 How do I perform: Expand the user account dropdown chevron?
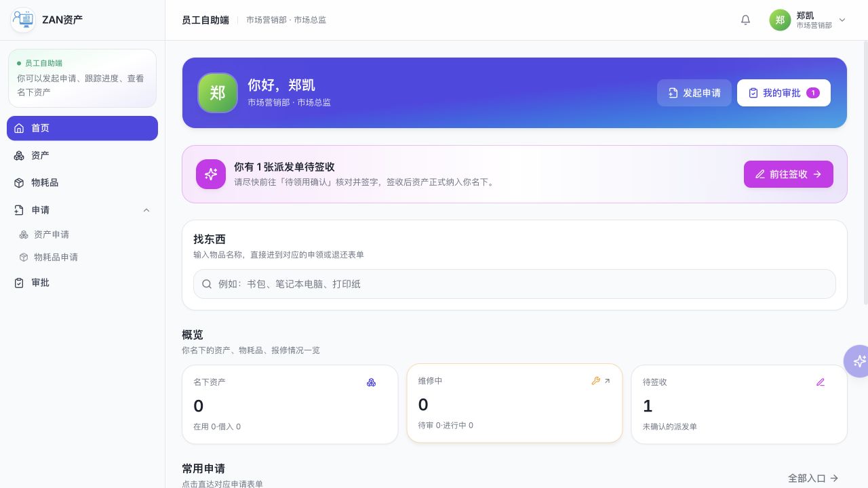[842, 20]
